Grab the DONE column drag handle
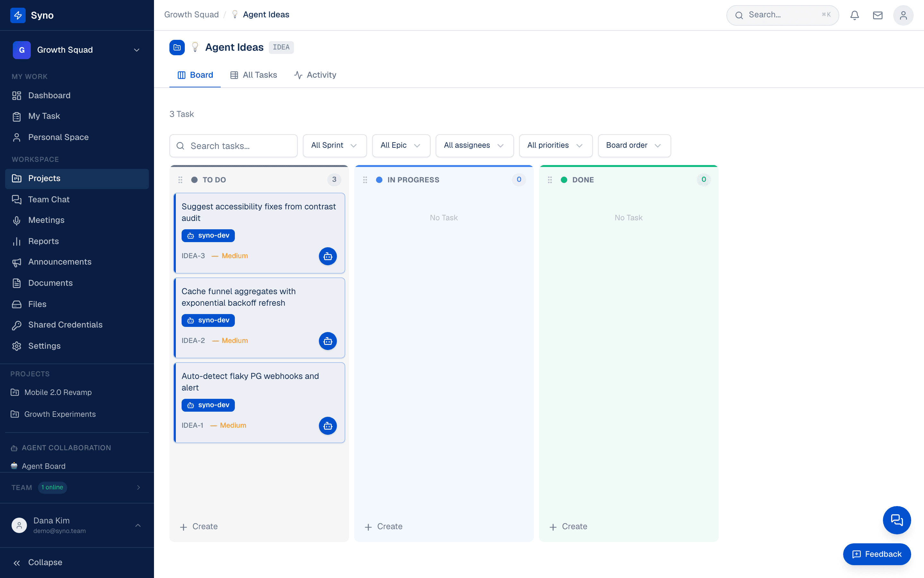 550,180
